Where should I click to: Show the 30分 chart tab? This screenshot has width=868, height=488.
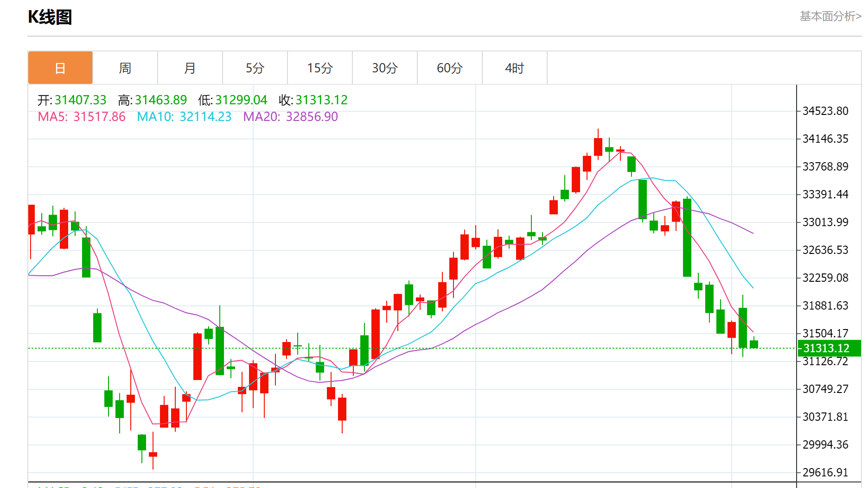coord(385,68)
